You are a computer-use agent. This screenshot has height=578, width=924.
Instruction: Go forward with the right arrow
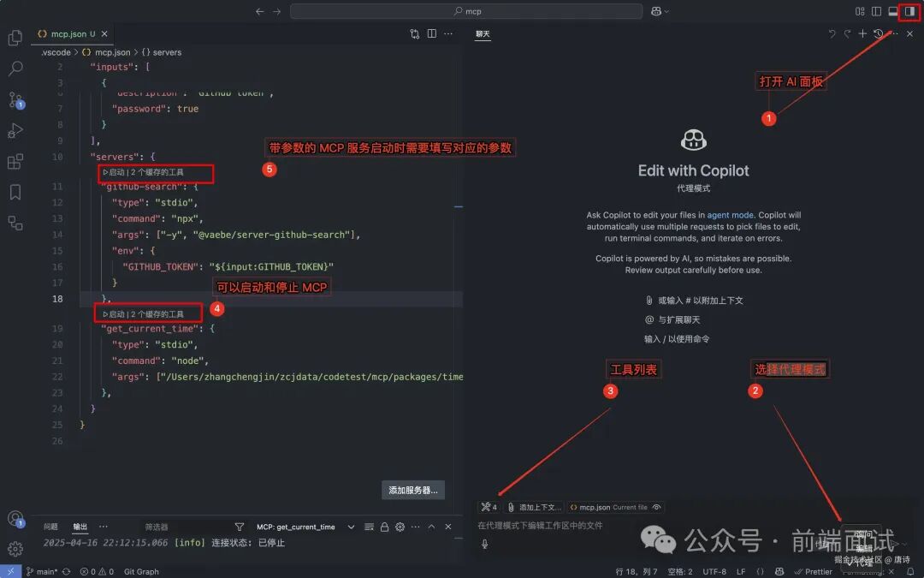pos(277,11)
